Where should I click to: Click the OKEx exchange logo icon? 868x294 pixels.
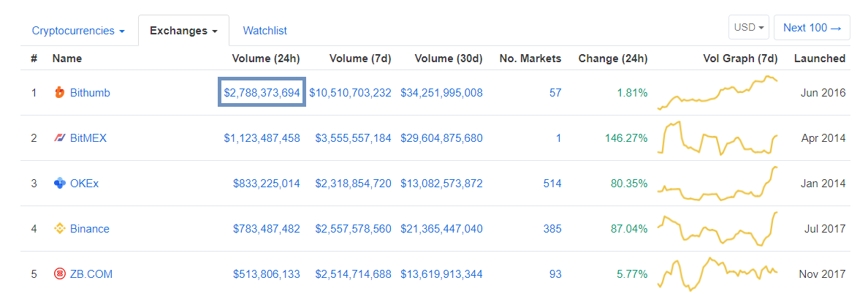(60, 184)
